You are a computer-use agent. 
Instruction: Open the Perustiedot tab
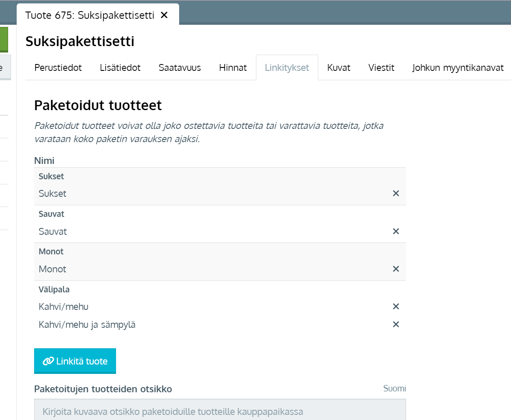(58, 67)
